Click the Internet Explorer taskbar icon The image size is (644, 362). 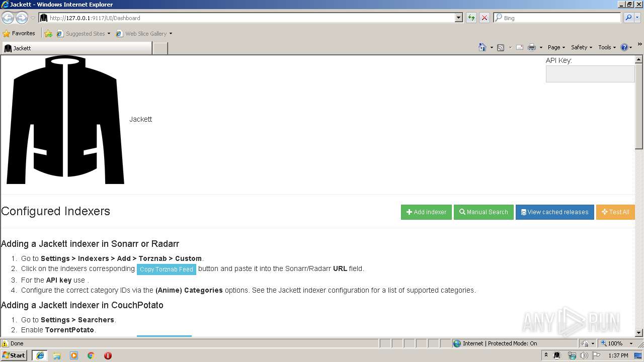(x=40, y=355)
